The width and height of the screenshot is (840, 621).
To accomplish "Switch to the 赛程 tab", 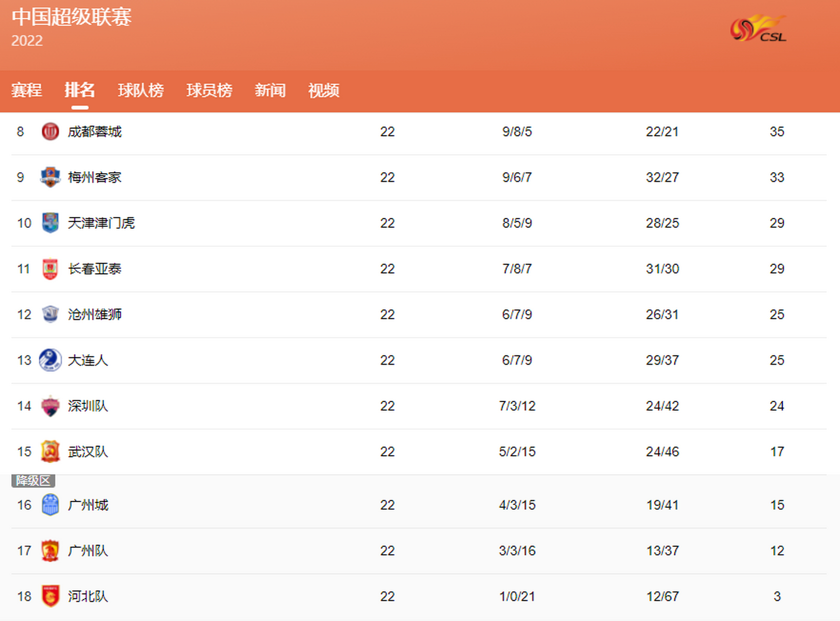I will [x=27, y=90].
